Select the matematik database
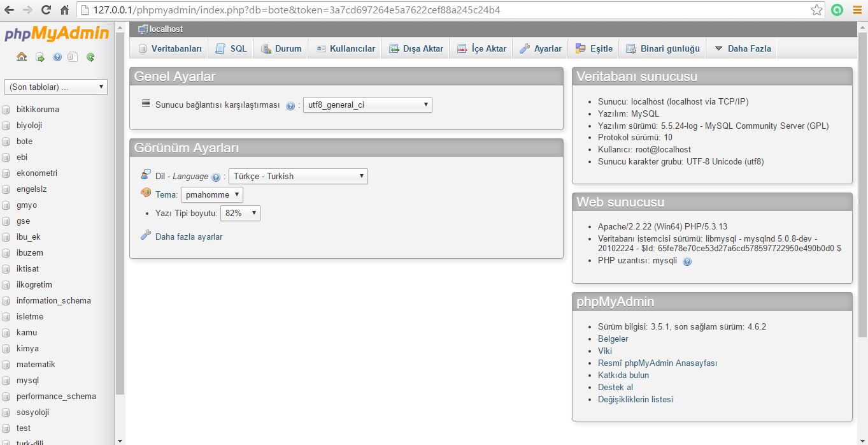Image resolution: width=868 pixels, height=445 pixels. pyautogui.click(x=36, y=364)
